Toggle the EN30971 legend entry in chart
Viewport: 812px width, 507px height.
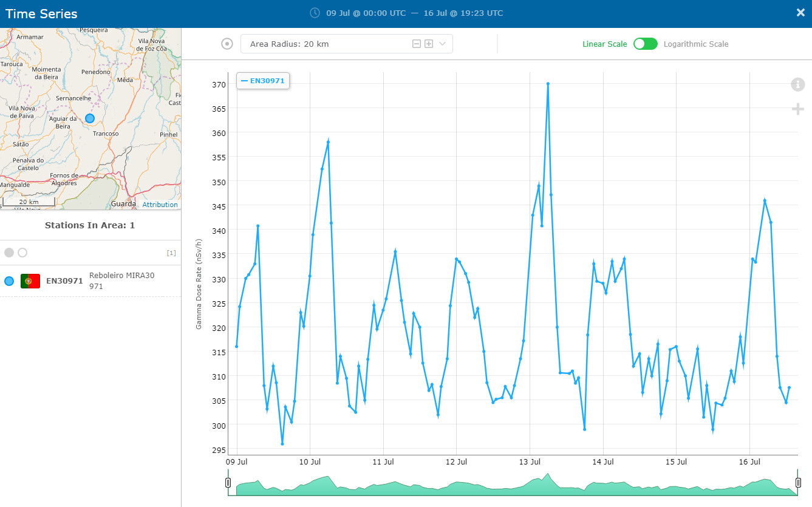263,81
